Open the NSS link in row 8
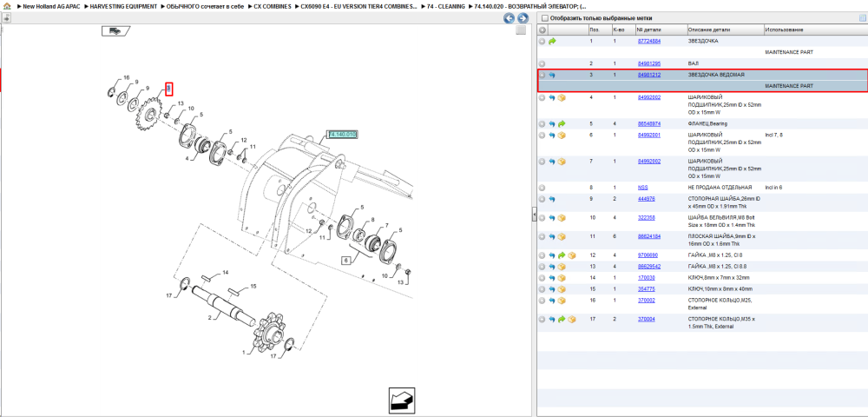Screen dimensions: 868x417 point(642,188)
